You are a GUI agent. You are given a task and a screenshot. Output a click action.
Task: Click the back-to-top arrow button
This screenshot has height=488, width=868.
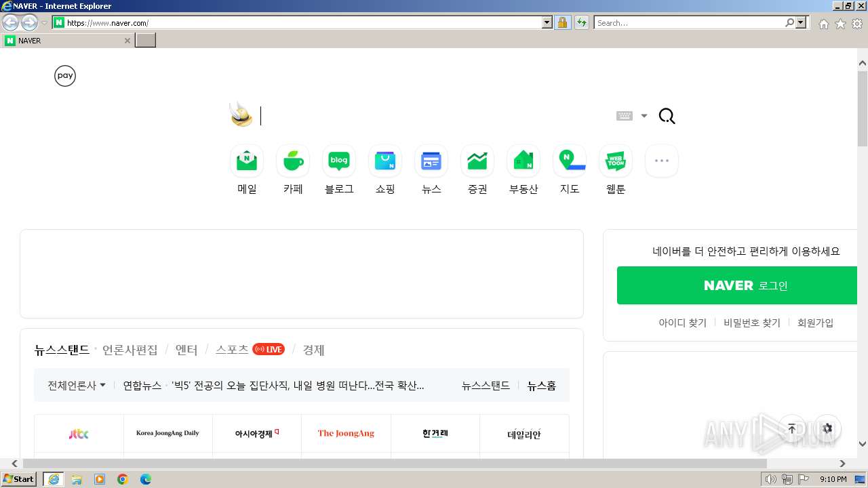(x=792, y=428)
